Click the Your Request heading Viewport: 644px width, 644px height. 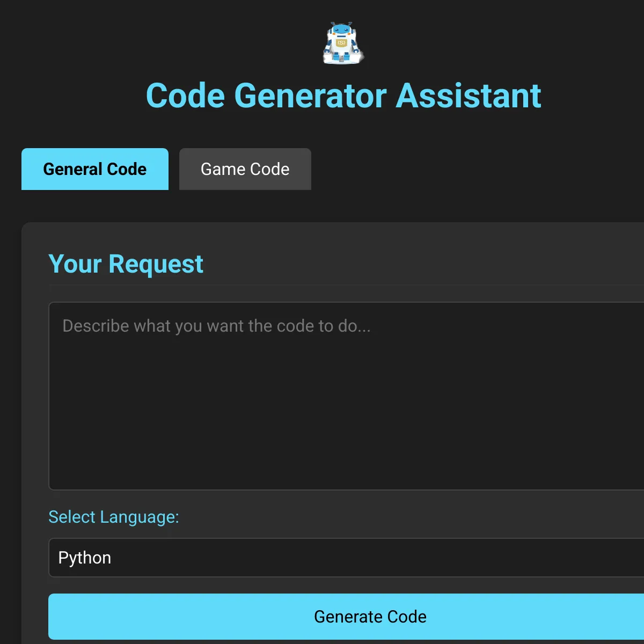[126, 264]
